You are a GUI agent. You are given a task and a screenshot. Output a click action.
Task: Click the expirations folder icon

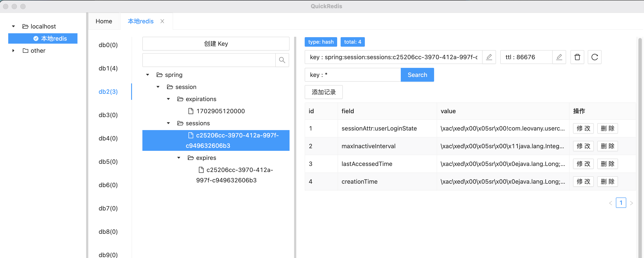tap(180, 99)
